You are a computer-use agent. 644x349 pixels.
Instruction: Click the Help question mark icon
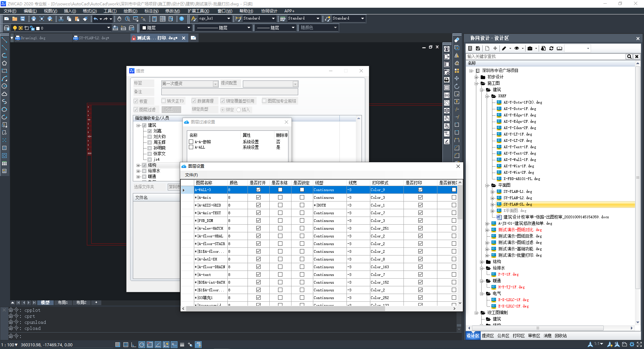pos(181,19)
